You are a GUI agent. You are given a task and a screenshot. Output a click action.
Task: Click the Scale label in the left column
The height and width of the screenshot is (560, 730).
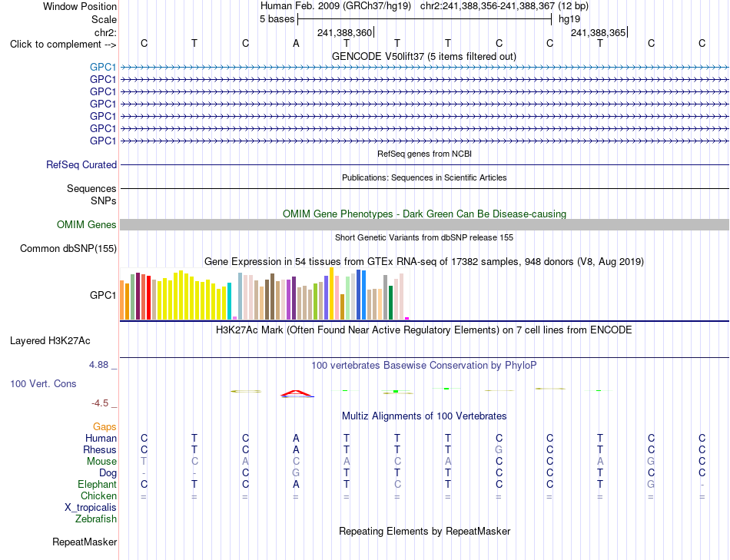(105, 19)
